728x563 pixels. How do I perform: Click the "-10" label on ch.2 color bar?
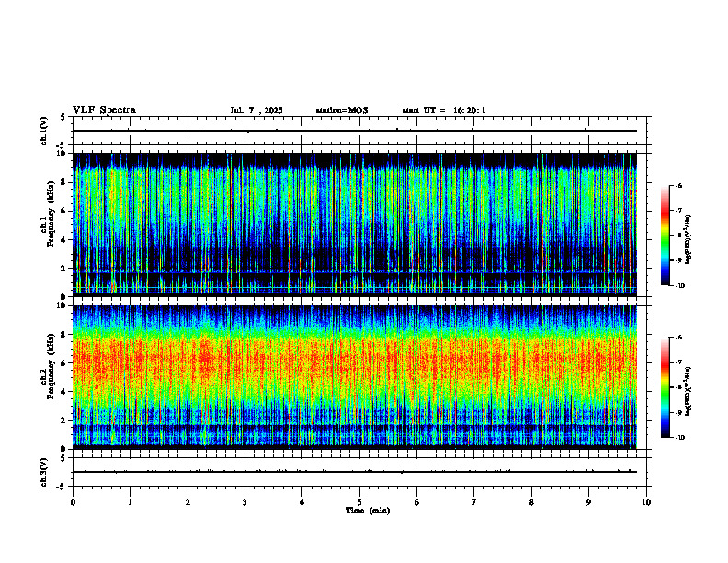click(x=679, y=438)
